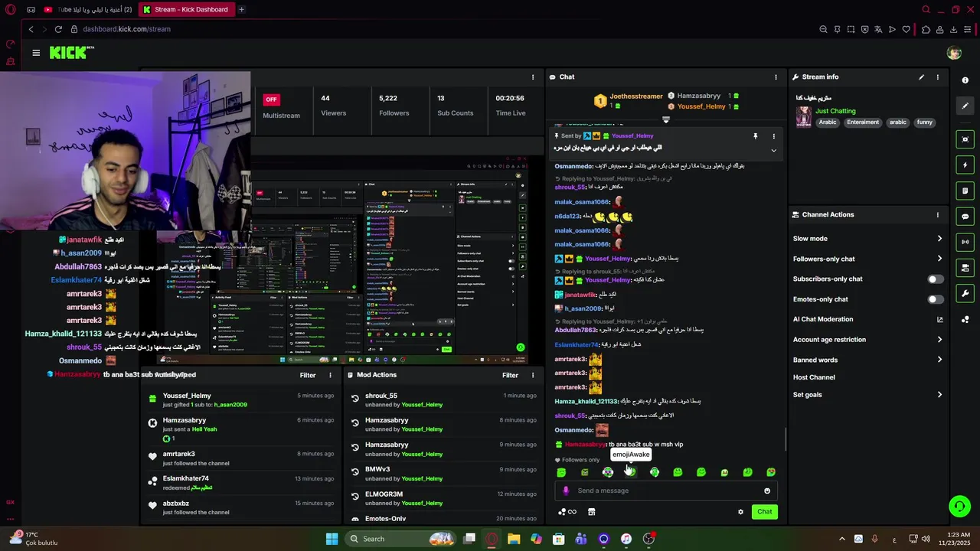The width and height of the screenshot is (980, 551).
Task: Click Just Chatting category link
Action: pyautogui.click(x=835, y=111)
